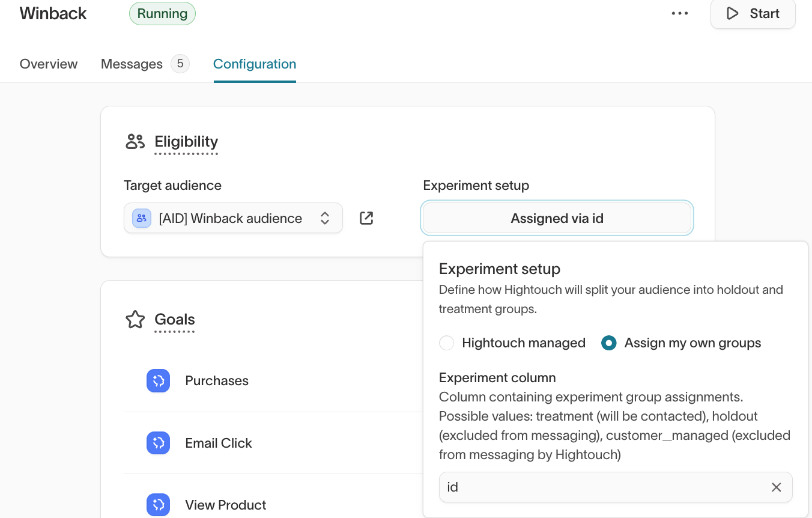Open the three-dot overflow menu
This screenshot has width=812, height=518.
(680, 13)
